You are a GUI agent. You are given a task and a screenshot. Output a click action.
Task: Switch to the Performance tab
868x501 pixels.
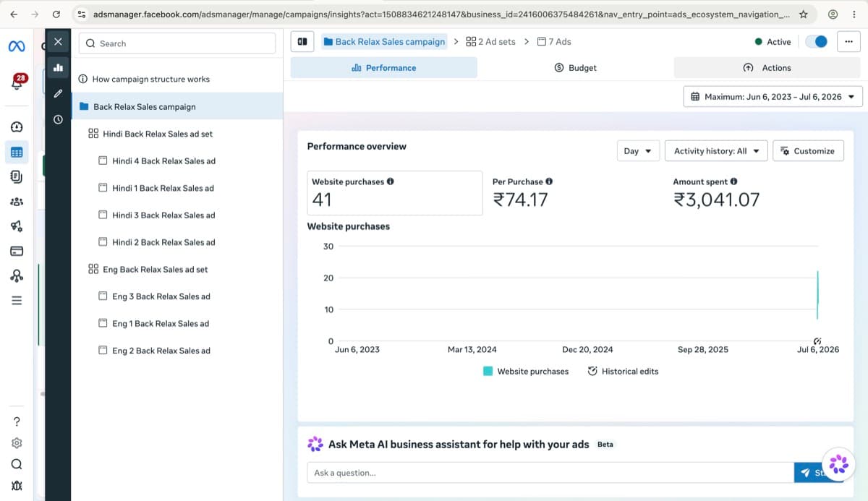point(384,68)
